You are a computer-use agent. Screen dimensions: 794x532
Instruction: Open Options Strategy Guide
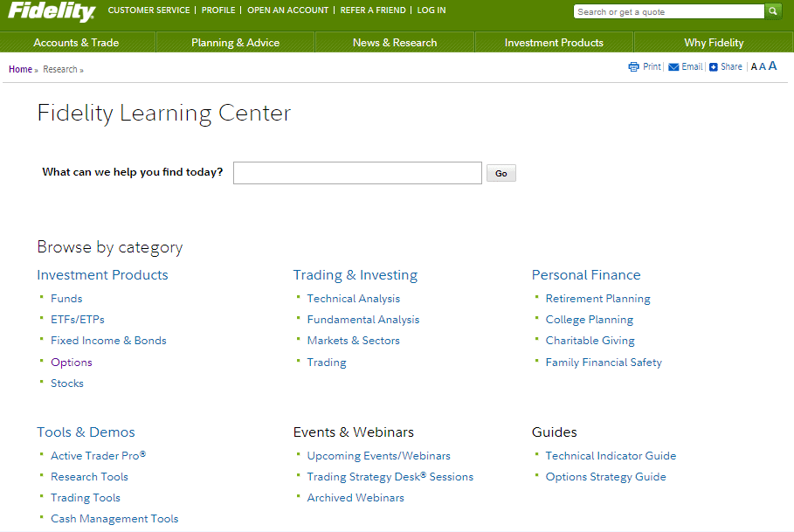(605, 477)
